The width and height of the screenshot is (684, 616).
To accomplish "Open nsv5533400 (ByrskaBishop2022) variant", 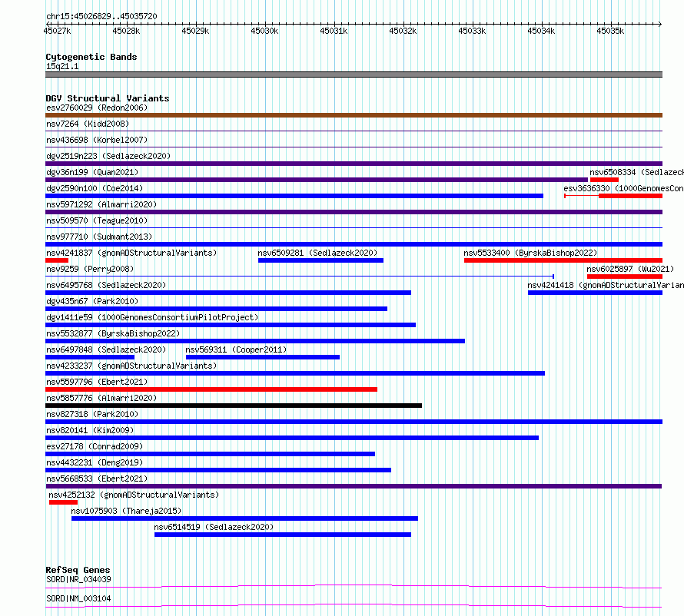I will [530, 253].
